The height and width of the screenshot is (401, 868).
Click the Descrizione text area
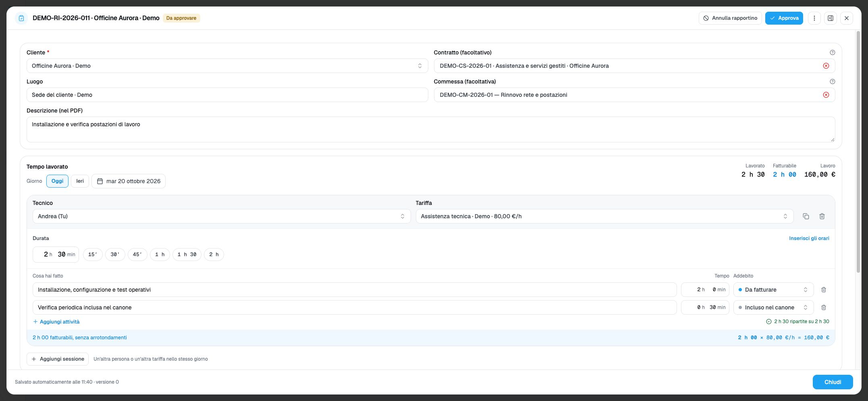430,129
